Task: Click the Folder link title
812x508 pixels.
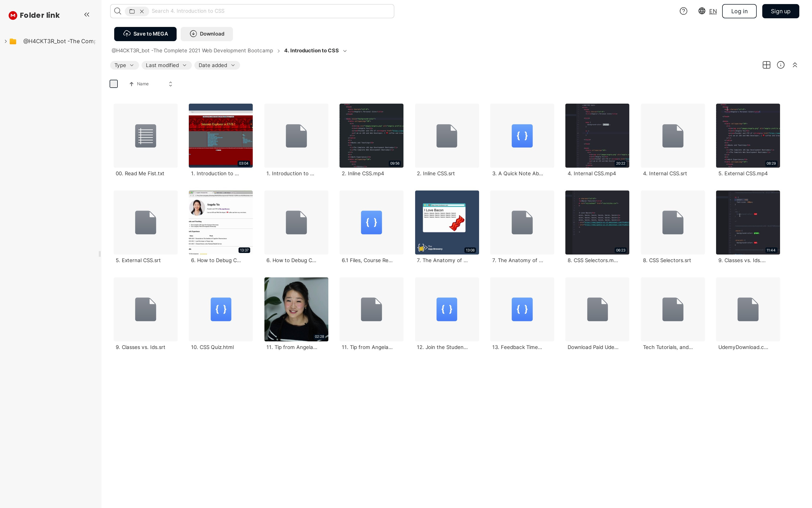Action: coord(40,15)
